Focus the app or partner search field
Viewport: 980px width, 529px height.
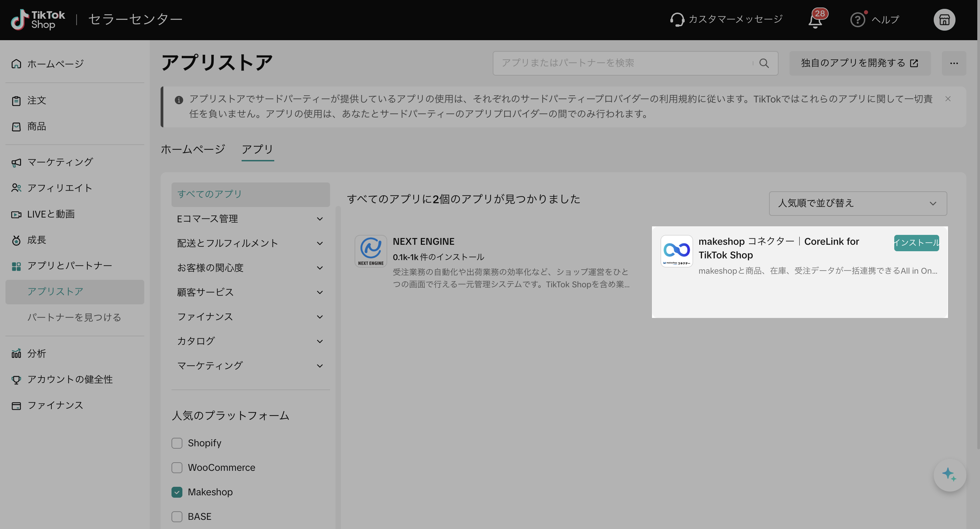tap(624, 63)
